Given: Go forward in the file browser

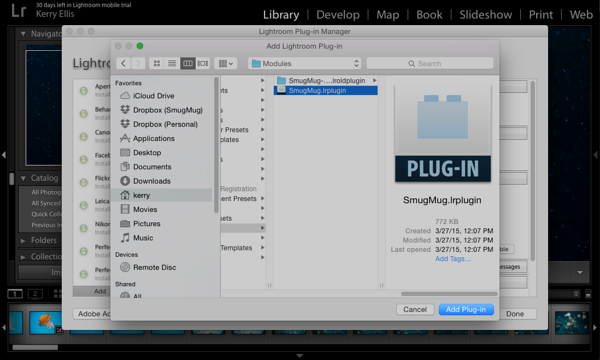Looking at the screenshot, I should pos(138,64).
